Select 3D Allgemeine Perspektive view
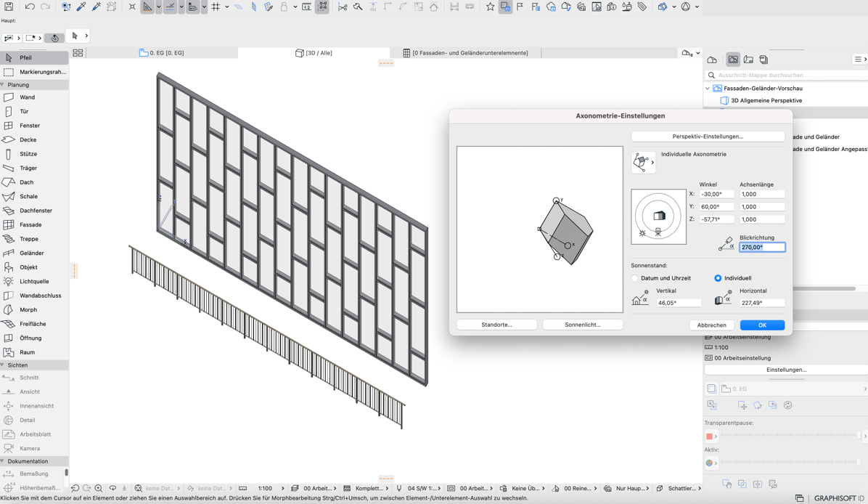Image resolution: width=868 pixels, height=504 pixels. point(766,100)
